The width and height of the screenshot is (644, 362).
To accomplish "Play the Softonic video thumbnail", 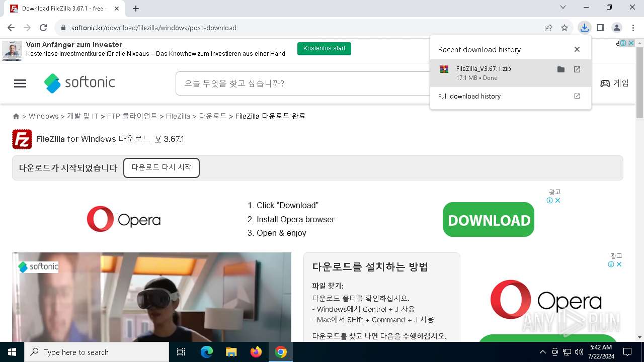I will (x=151, y=297).
